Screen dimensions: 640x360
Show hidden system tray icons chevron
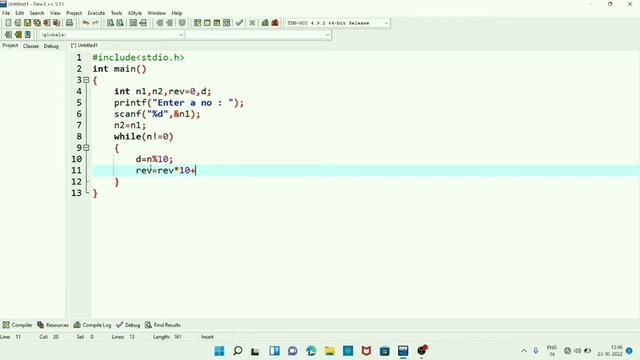pyautogui.click(x=524, y=351)
